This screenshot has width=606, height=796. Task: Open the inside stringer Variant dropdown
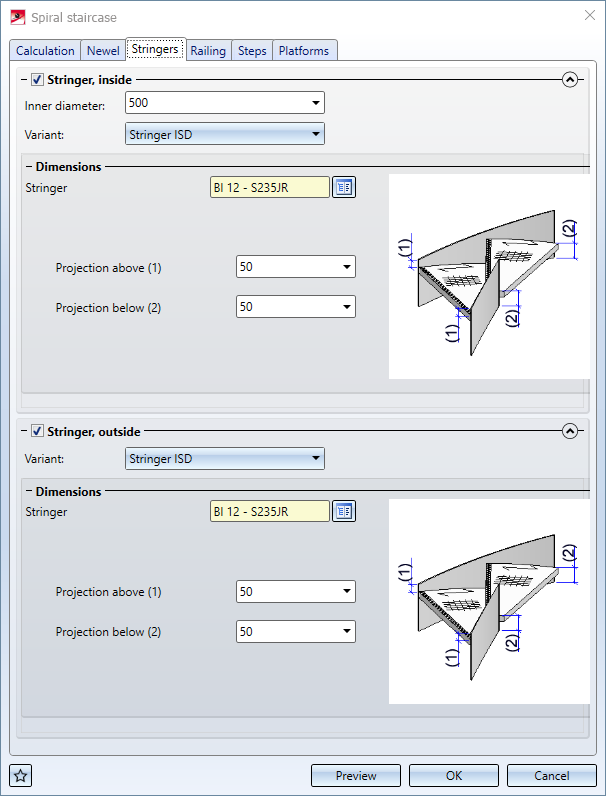316,134
